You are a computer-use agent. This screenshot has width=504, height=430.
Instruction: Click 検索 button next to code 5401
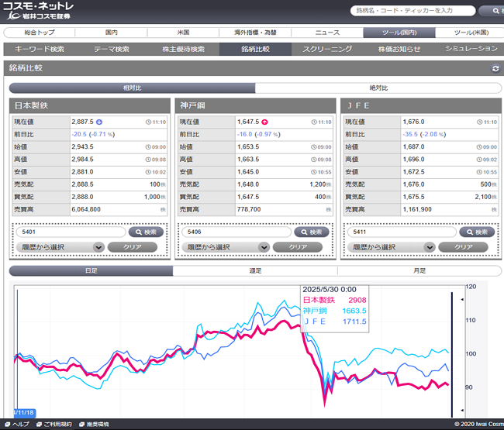pos(146,232)
